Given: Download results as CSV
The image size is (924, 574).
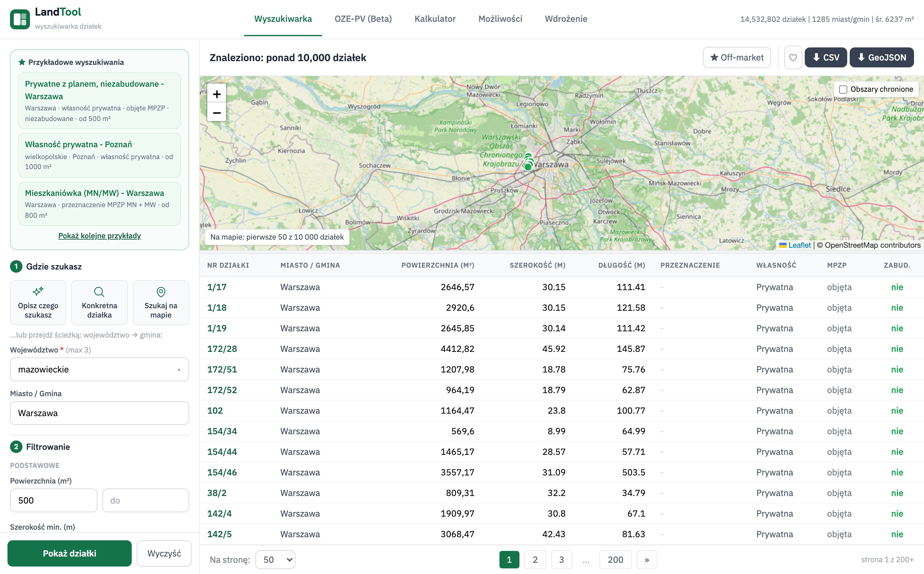Looking at the screenshot, I should pos(826,57).
